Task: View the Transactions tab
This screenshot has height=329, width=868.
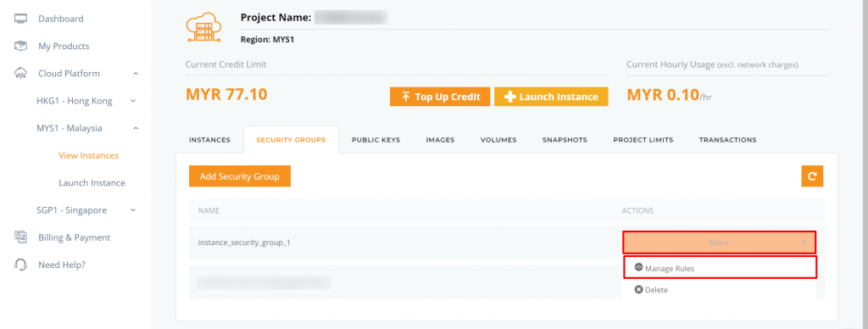Action: (727, 140)
